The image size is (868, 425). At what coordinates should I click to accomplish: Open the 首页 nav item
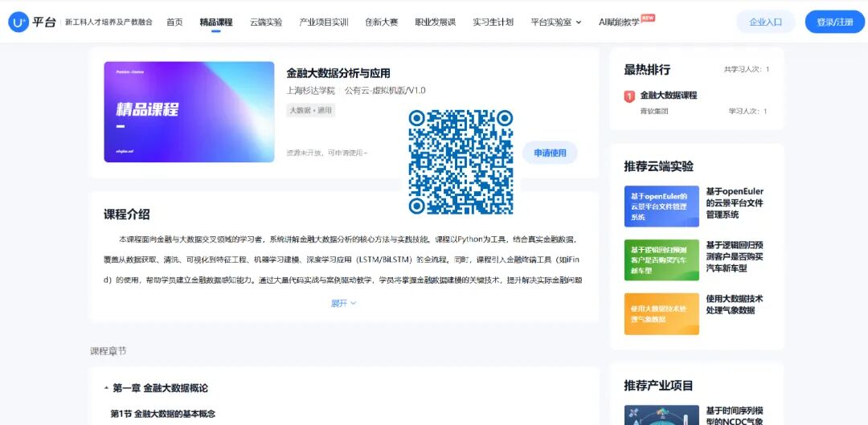174,22
